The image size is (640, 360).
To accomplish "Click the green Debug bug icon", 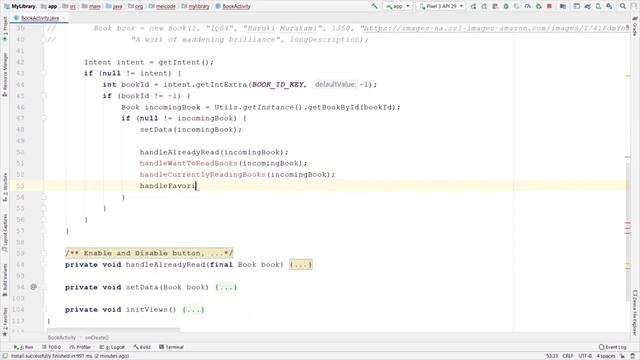I will pyautogui.click(x=506, y=6).
